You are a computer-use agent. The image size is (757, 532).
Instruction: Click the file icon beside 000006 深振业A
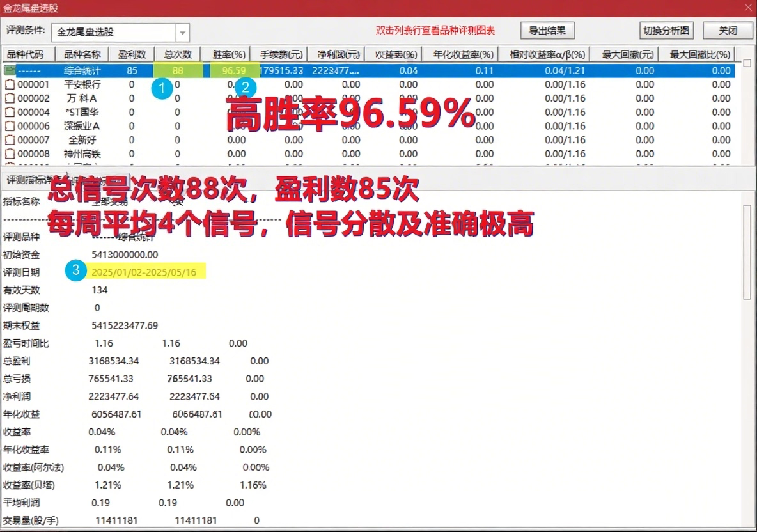(10, 126)
